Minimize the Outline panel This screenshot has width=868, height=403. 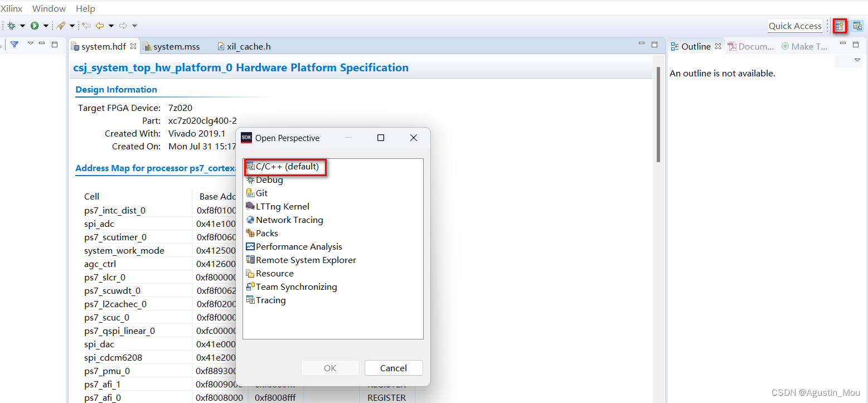843,43
